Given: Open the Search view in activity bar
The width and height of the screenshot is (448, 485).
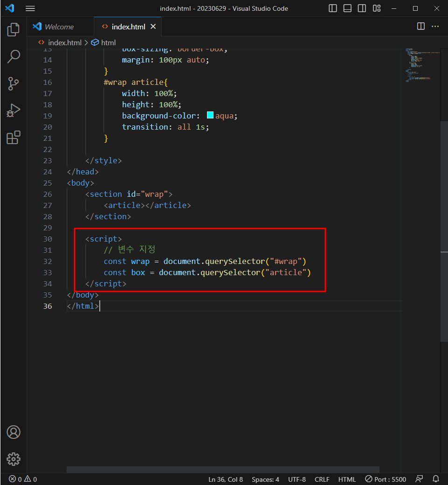Looking at the screenshot, I should pyautogui.click(x=14, y=56).
